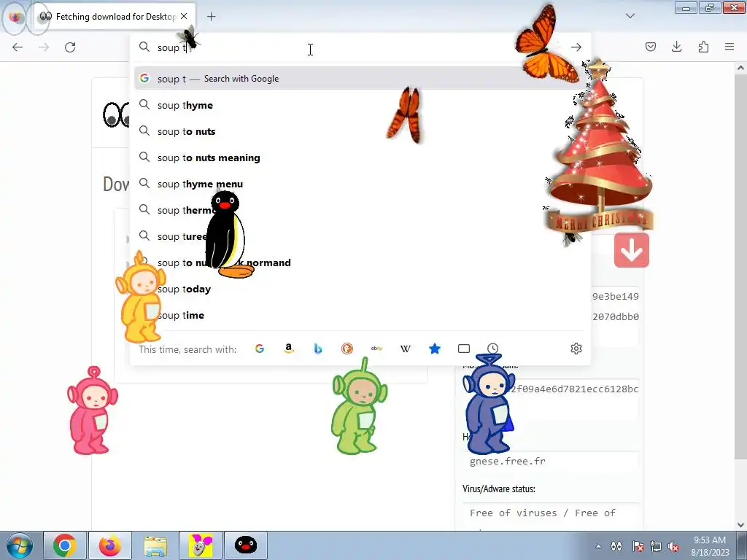The height and width of the screenshot is (560, 747).
Task: Search this time with DuckDuckGo icon
Action: coord(347,349)
